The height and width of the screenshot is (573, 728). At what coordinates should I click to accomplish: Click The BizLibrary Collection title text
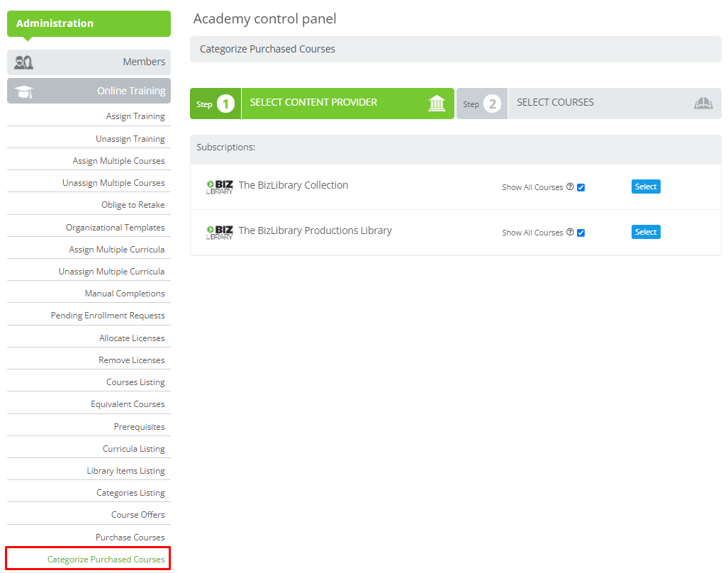pos(293,185)
